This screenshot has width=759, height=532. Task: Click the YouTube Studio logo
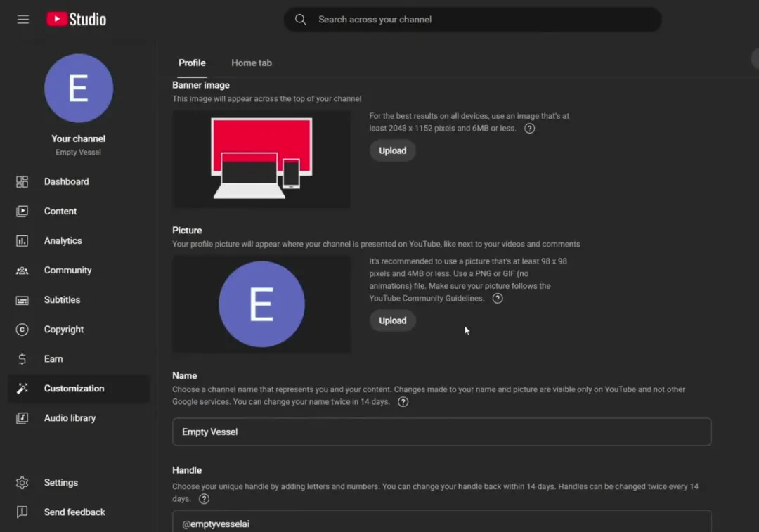point(76,19)
